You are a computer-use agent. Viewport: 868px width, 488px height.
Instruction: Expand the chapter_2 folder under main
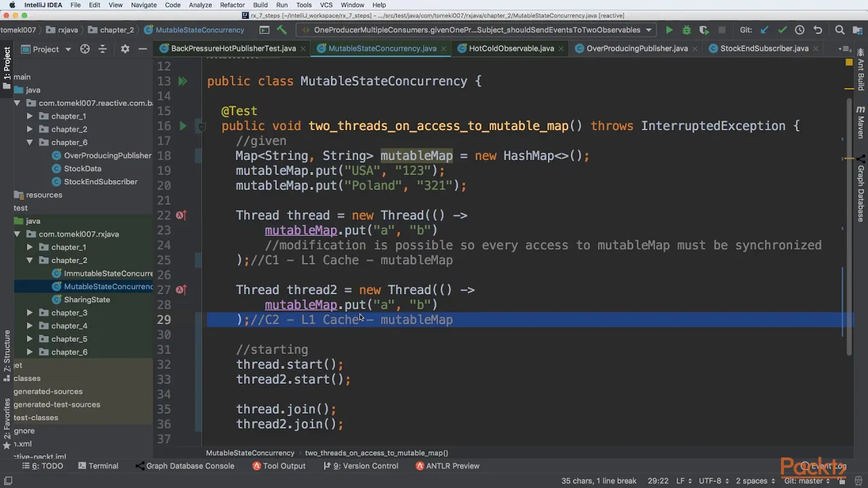30,129
